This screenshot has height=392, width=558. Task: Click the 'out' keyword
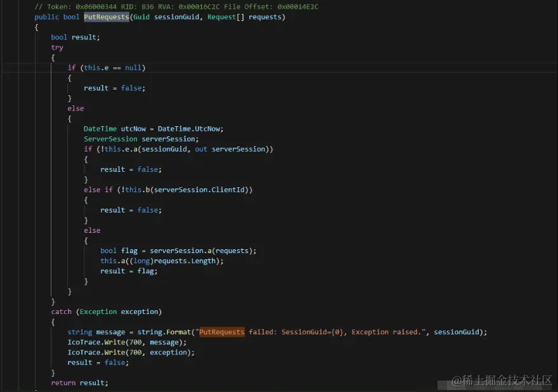pyautogui.click(x=201, y=149)
